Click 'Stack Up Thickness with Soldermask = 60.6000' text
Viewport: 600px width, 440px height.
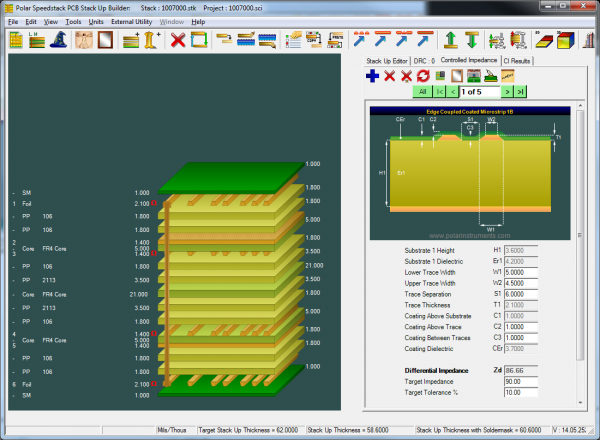pos(478,430)
